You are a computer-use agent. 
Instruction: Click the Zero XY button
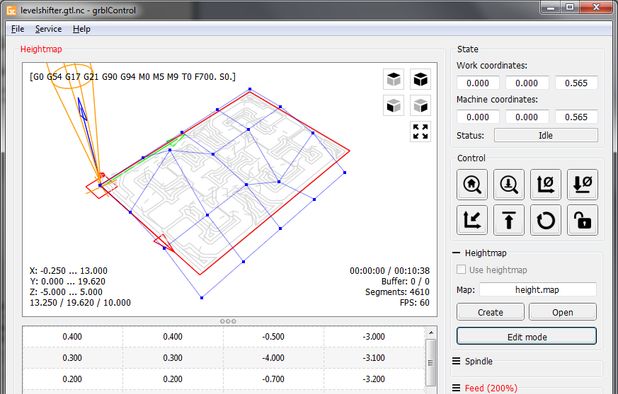[x=545, y=184]
